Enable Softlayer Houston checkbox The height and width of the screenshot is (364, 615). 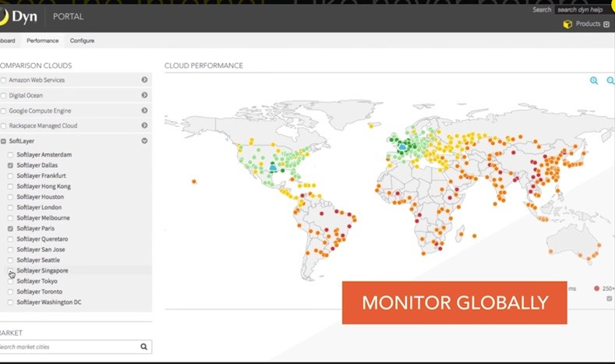pos(11,197)
